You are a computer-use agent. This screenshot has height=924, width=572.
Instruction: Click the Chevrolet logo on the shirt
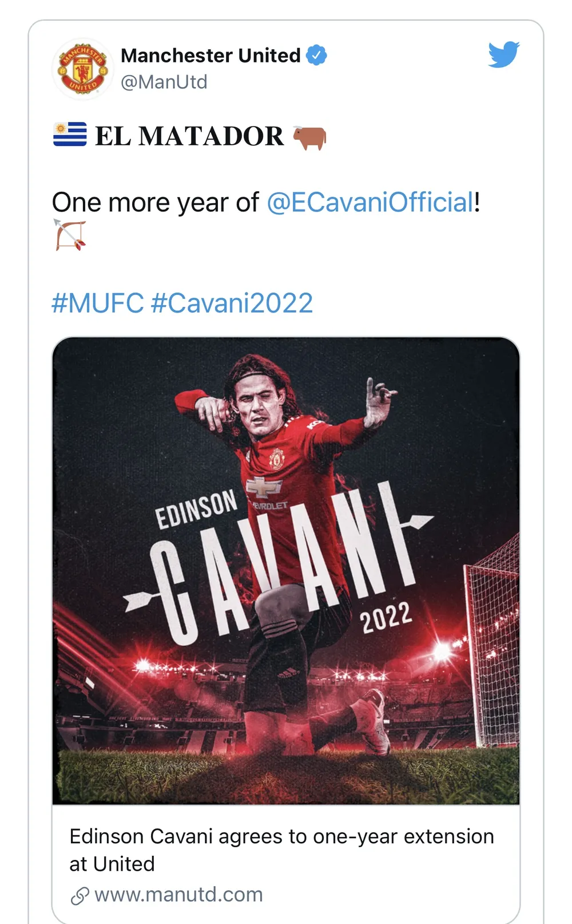264,487
